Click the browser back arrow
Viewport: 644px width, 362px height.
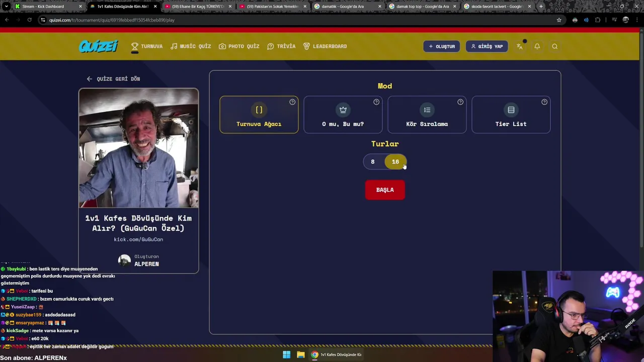point(7,20)
